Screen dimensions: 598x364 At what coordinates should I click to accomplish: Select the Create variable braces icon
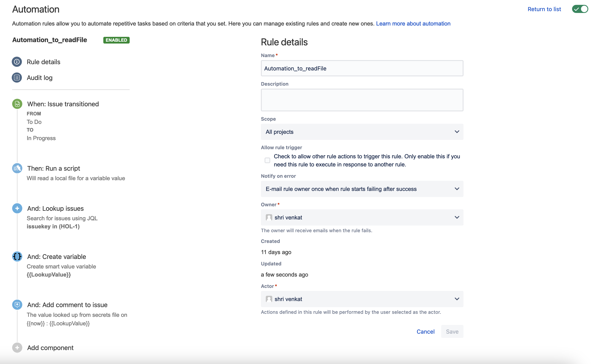17,256
